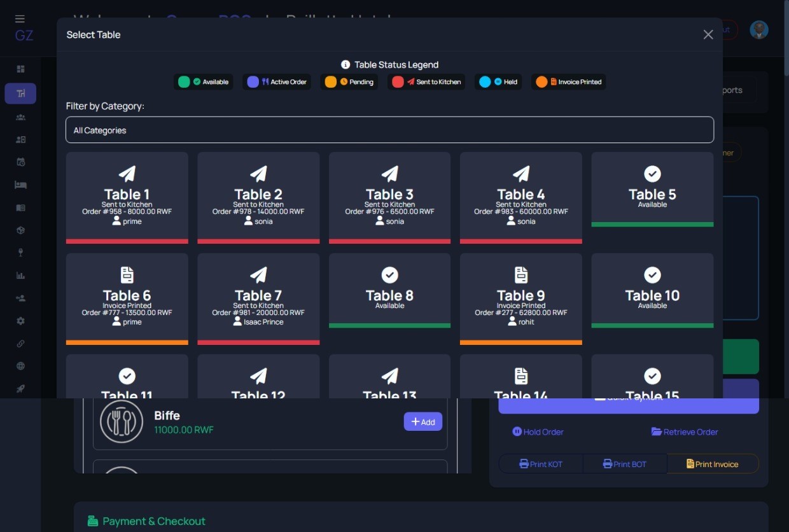Close the Select Table dialog
The height and width of the screenshot is (532, 789).
pyautogui.click(x=708, y=35)
